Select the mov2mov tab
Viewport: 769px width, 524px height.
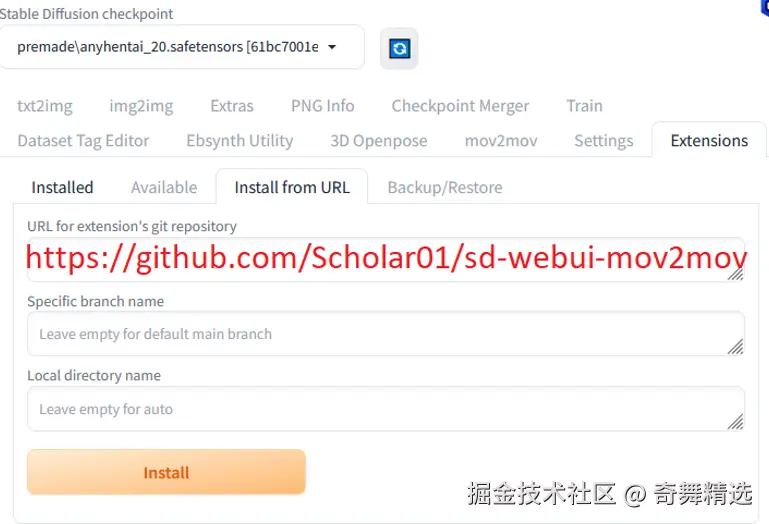501,141
